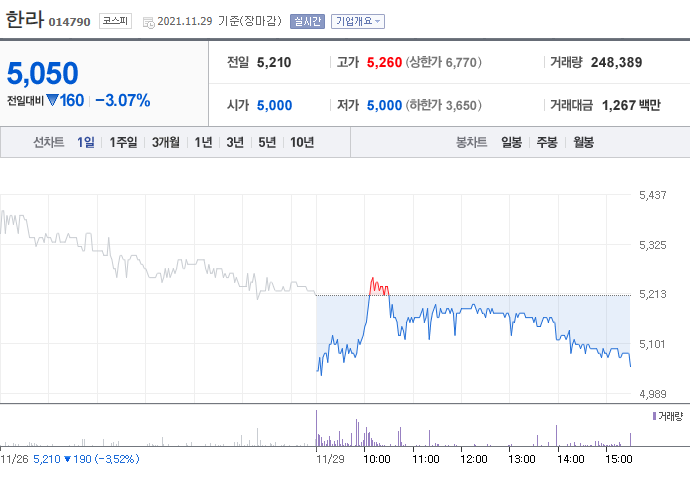
Task: Click the 하한가 3,650 text
Action: [444, 105]
